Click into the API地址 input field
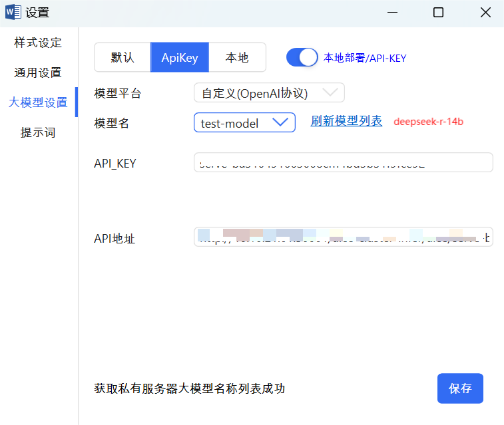 pyautogui.click(x=344, y=237)
